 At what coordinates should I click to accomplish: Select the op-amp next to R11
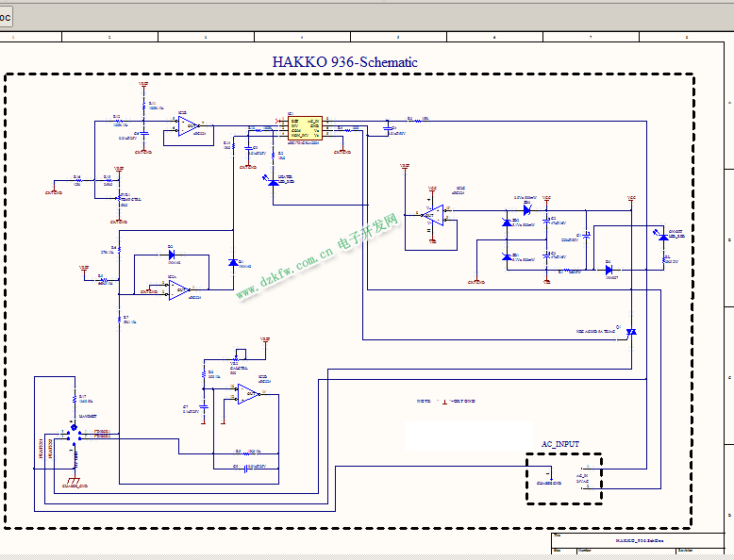pyautogui.click(x=186, y=125)
